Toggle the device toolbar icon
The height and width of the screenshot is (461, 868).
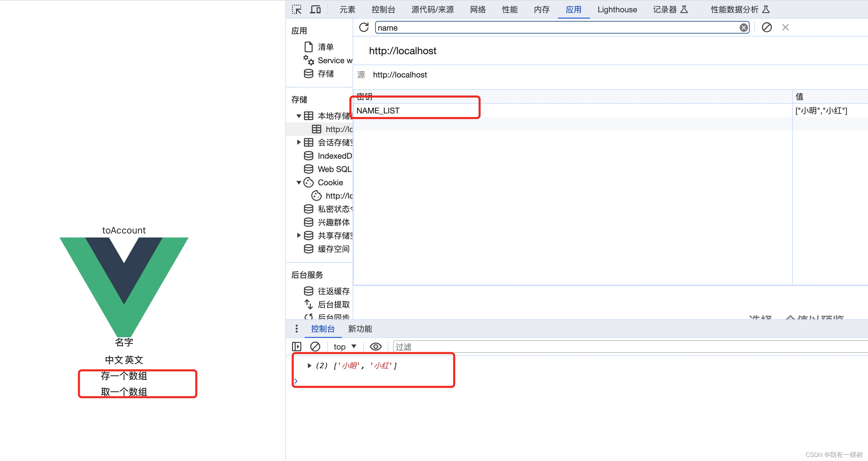pyautogui.click(x=315, y=9)
